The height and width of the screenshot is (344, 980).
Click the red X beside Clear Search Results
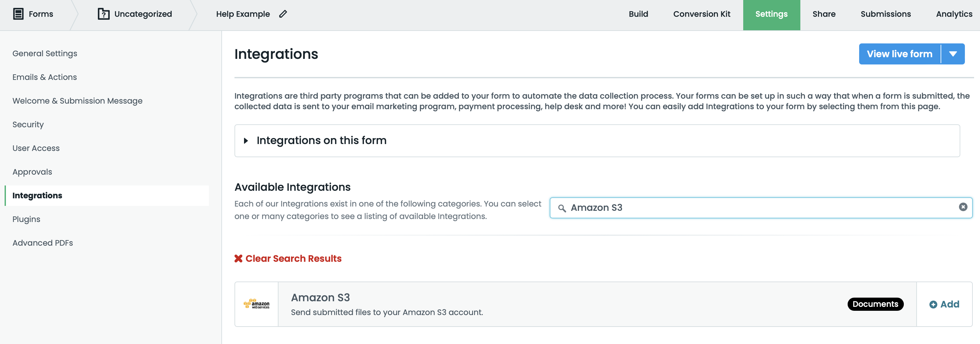[238, 259]
